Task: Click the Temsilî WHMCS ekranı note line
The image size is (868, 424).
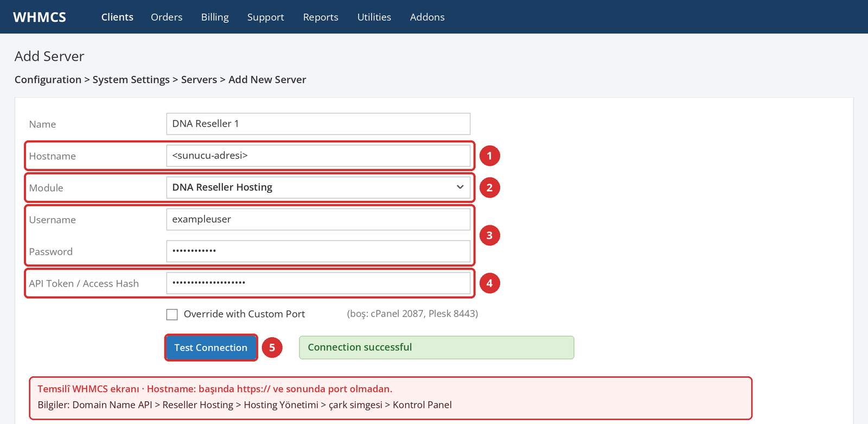Action: pos(215,389)
